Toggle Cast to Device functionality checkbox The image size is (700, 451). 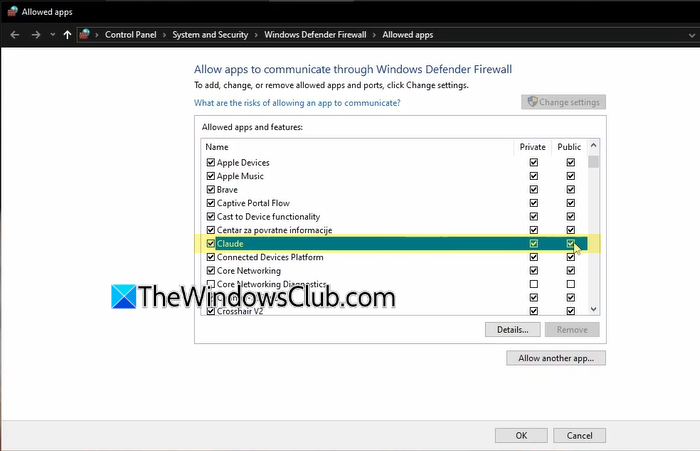point(211,217)
